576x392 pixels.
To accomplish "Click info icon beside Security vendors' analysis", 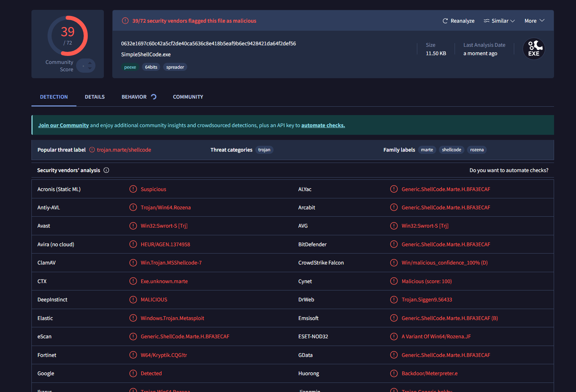I will 106,170.
